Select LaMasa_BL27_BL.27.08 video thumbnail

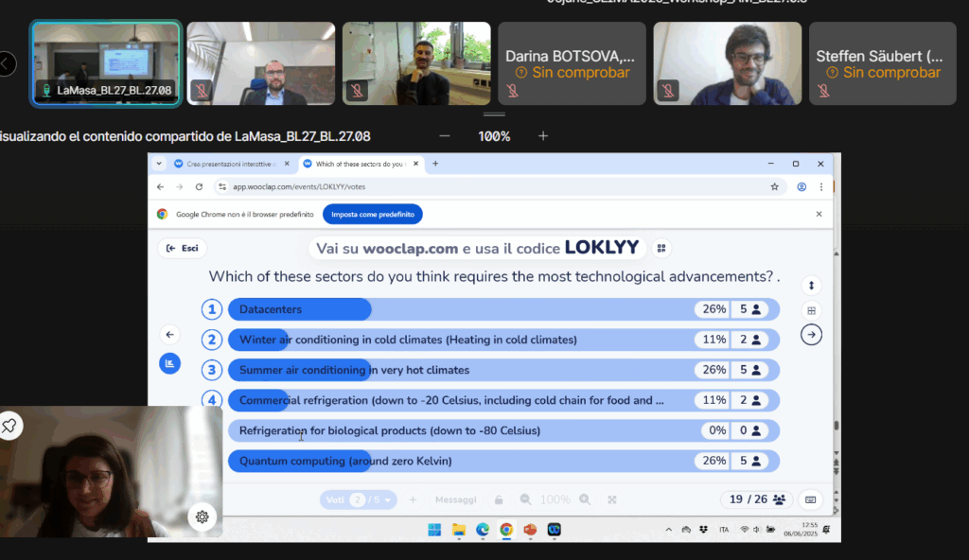tap(106, 63)
